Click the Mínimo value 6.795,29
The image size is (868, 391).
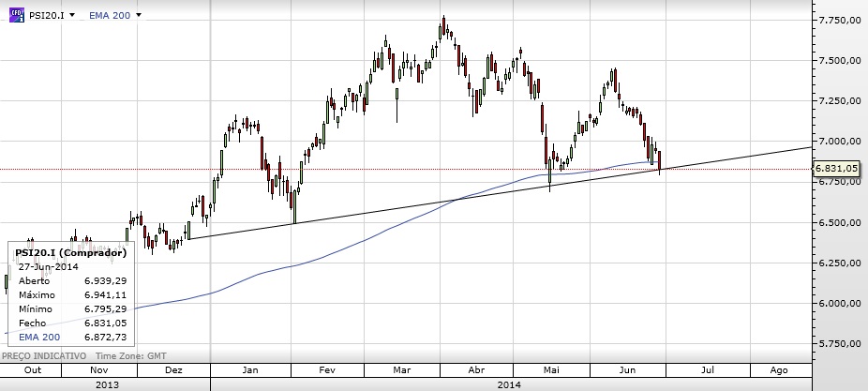point(105,309)
